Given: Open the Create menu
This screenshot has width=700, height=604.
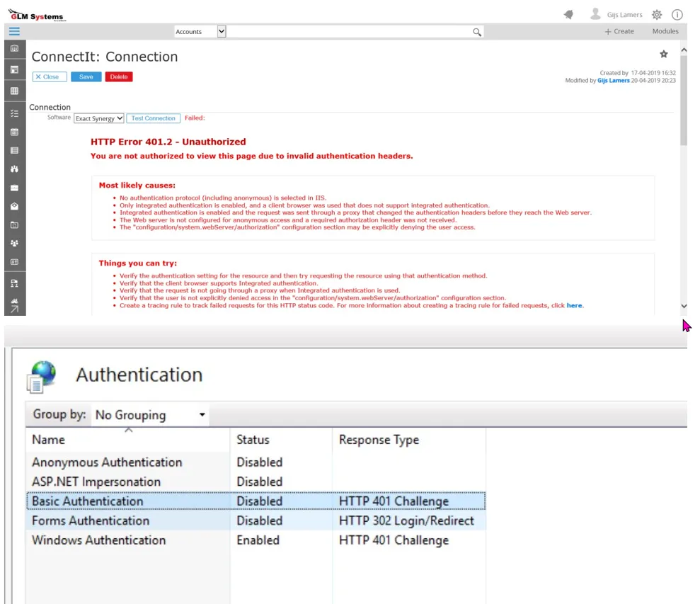Looking at the screenshot, I should 619,31.
